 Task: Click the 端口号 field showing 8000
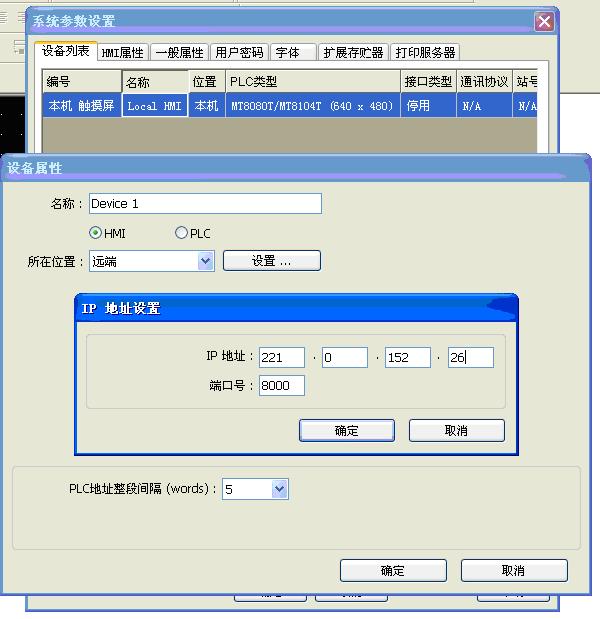click(x=281, y=385)
